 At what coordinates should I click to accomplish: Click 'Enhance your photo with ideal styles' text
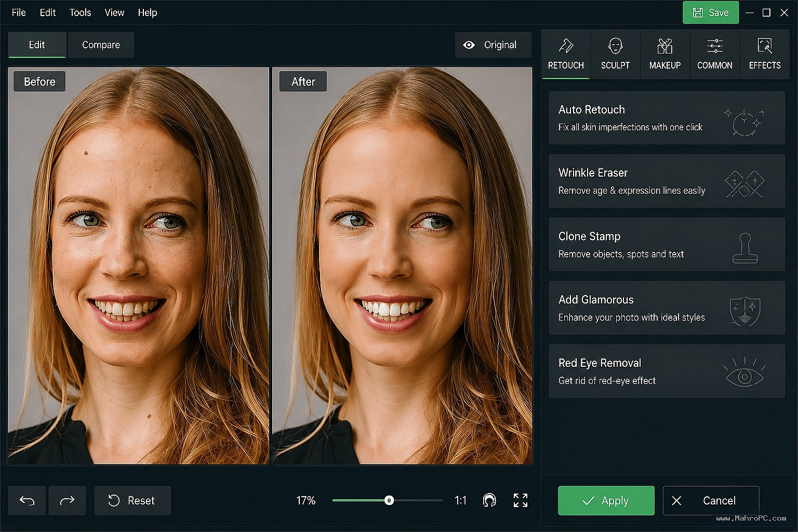tap(632, 317)
